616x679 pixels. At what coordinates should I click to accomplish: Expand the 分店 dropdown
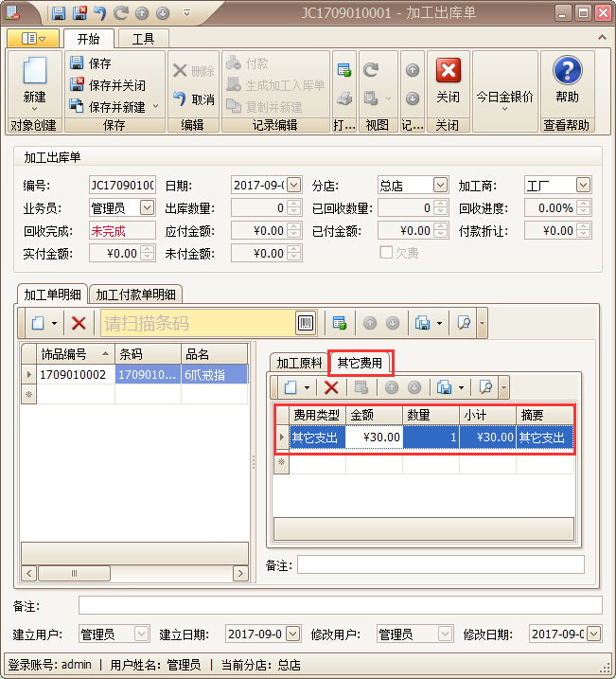(x=440, y=185)
